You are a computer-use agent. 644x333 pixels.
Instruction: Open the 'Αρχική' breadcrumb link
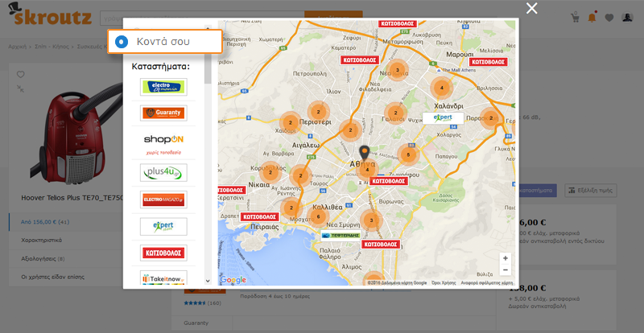17,47
